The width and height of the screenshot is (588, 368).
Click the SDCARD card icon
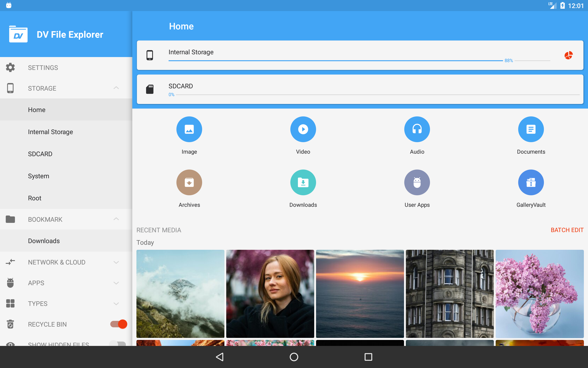pyautogui.click(x=150, y=89)
